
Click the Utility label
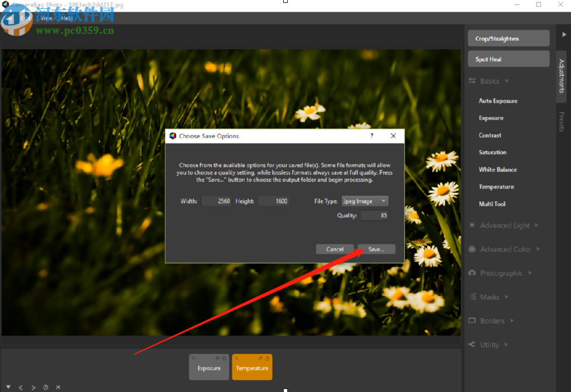coord(489,345)
